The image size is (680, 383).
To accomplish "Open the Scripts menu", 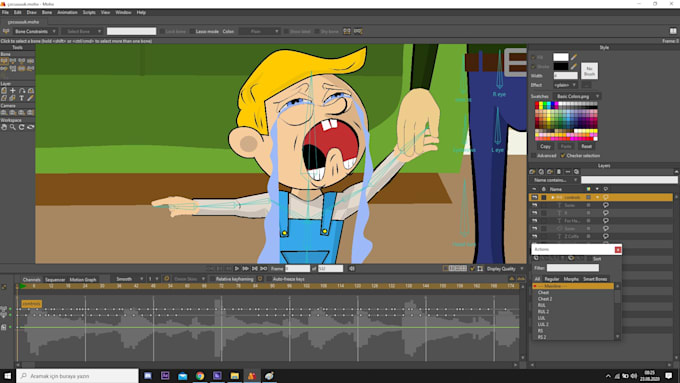I will (89, 13).
